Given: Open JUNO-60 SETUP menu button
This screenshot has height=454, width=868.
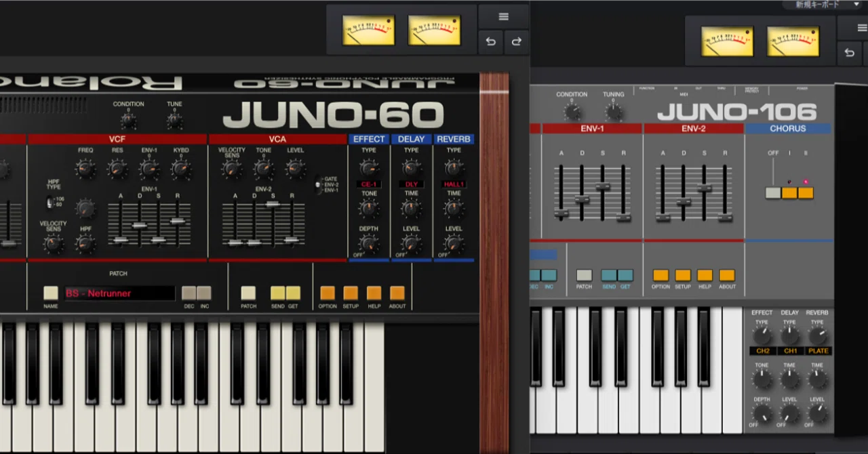Looking at the screenshot, I should [351, 293].
